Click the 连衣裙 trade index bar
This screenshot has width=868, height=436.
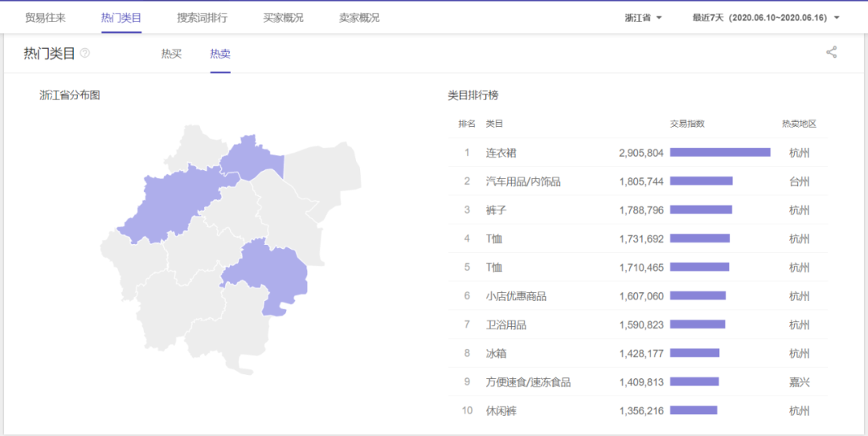click(x=719, y=153)
